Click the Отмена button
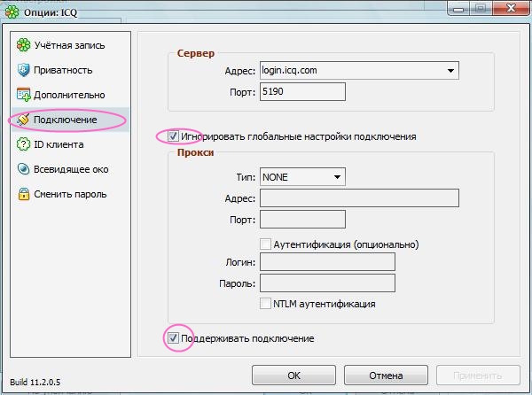This screenshot has height=395, width=532. coord(386,375)
